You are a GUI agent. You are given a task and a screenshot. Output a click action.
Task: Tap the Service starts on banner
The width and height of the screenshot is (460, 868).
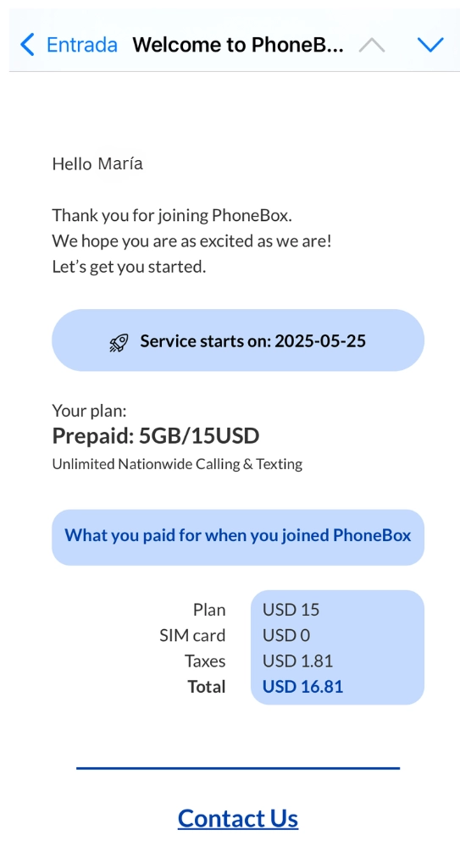point(238,340)
